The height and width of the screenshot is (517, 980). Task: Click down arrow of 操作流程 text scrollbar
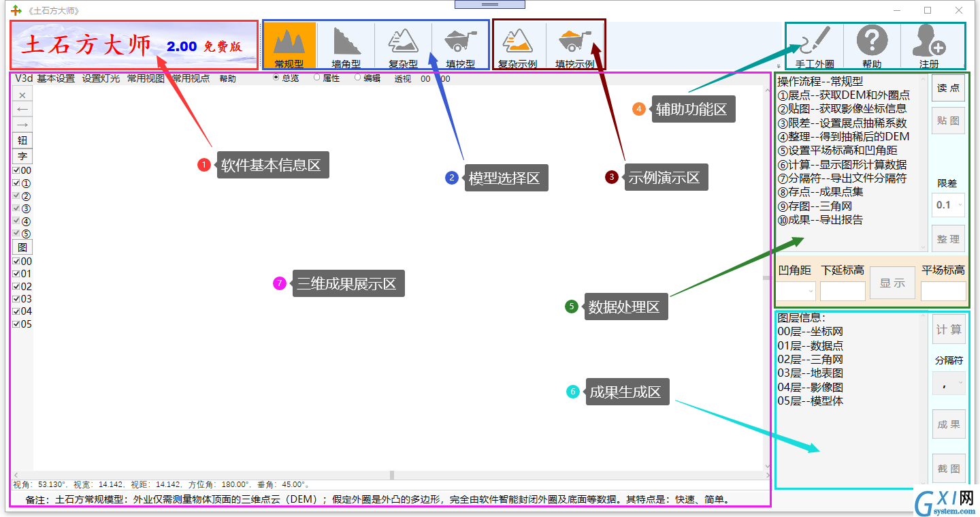(x=924, y=247)
